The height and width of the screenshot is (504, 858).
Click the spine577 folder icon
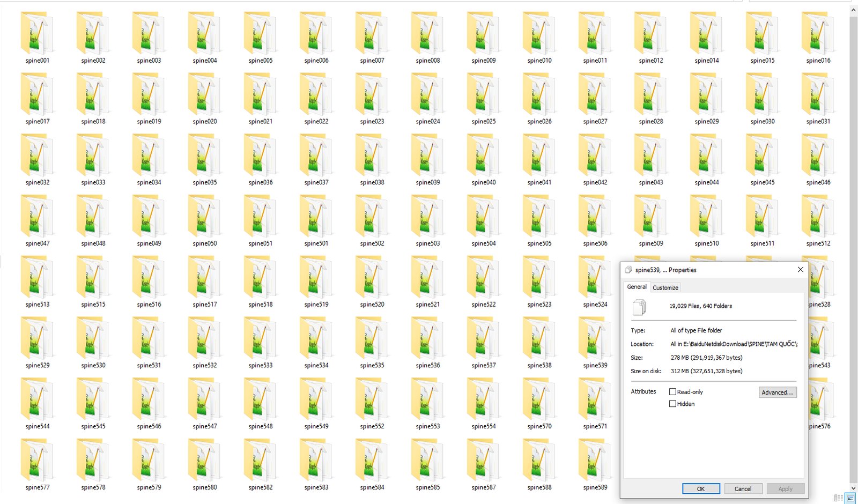pos(37,461)
